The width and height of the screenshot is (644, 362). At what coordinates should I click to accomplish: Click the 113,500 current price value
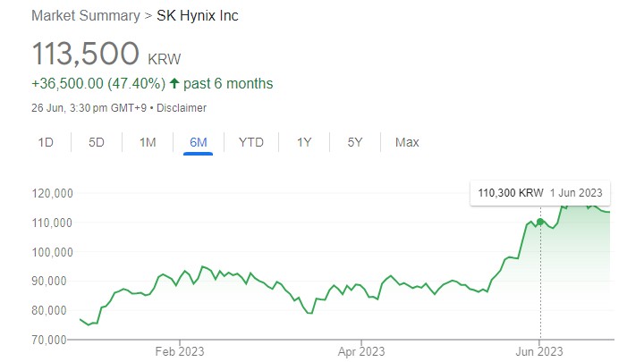click(84, 54)
